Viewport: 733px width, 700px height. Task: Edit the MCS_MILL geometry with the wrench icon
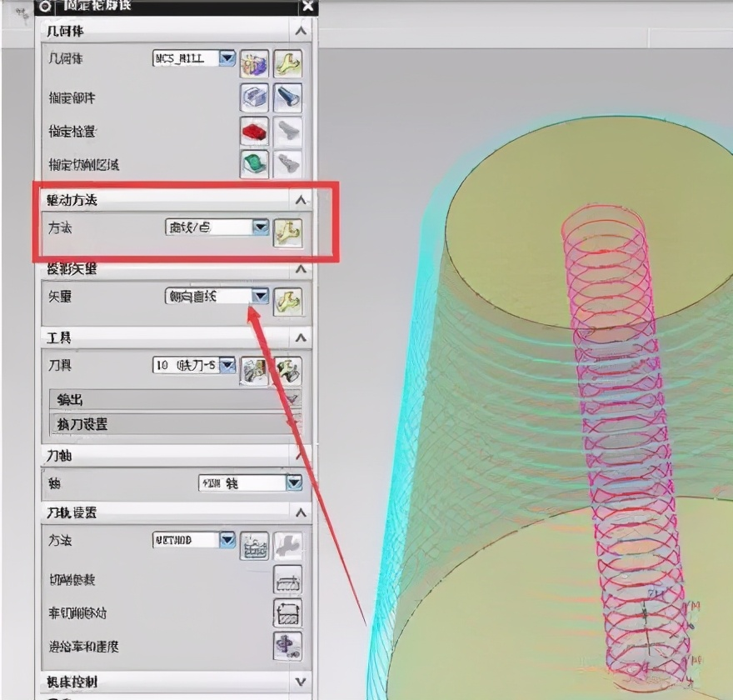pyautogui.click(x=289, y=62)
